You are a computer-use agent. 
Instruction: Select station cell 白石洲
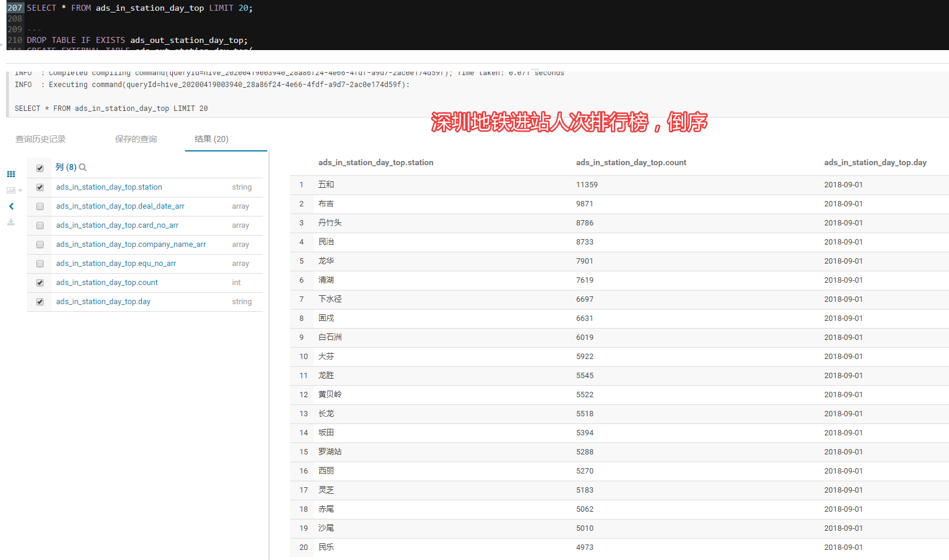(x=330, y=338)
